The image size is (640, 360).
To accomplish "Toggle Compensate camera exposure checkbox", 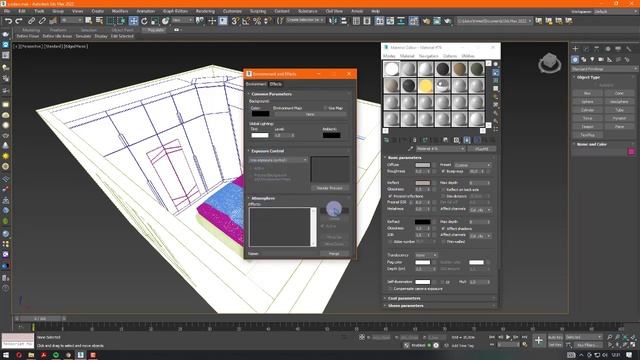I will tap(390, 289).
